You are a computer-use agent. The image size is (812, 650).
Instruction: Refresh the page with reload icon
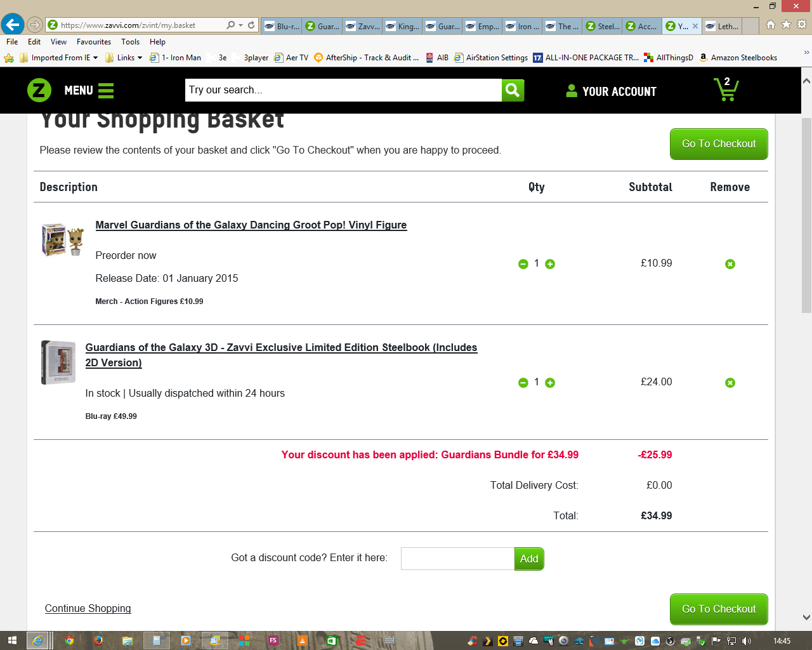(x=251, y=25)
